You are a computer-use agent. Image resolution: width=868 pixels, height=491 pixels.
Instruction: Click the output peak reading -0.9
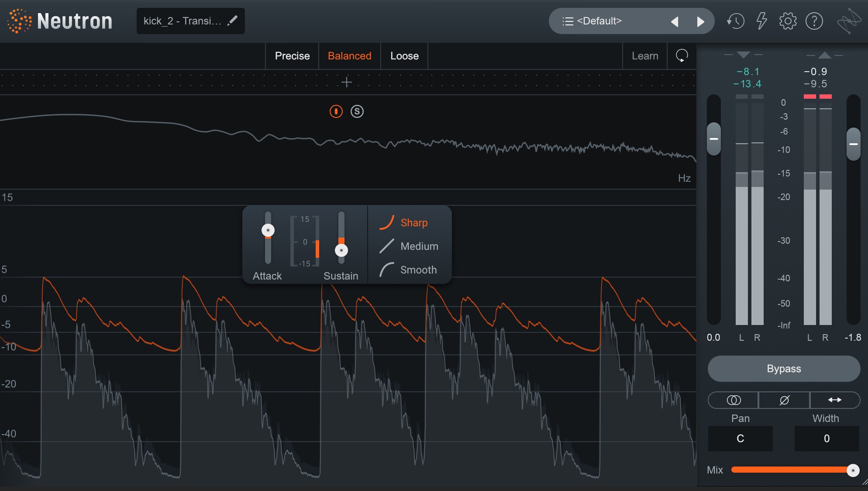click(816, 71)
